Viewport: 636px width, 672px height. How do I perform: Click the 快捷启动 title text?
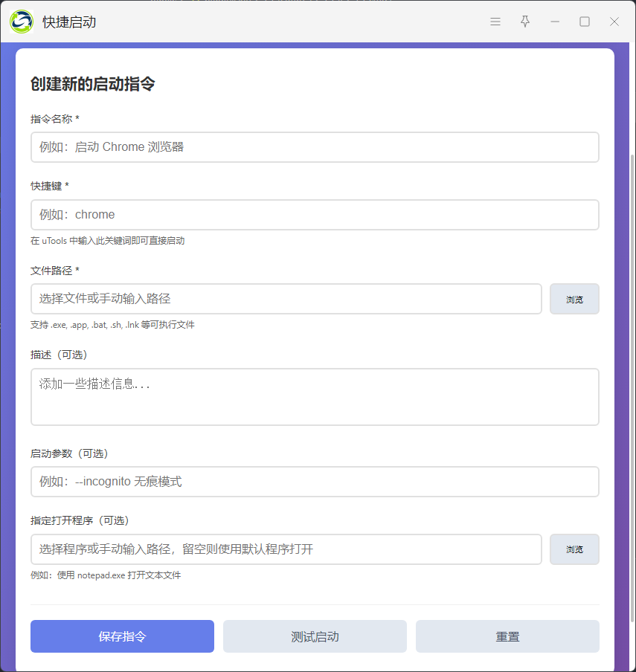[x=69, y=22]
